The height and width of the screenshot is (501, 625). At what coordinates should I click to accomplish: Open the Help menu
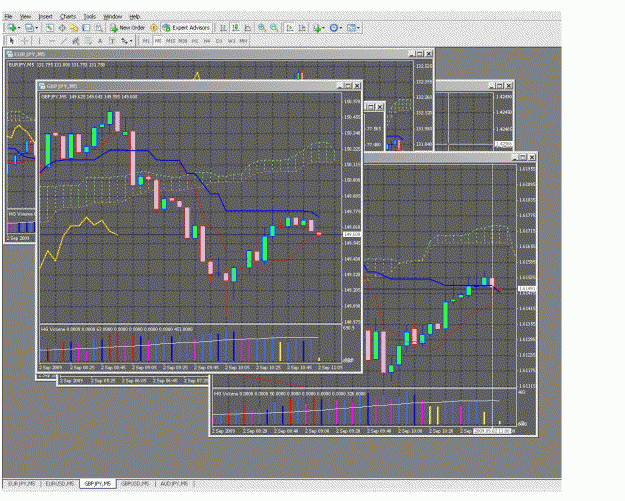134,16
